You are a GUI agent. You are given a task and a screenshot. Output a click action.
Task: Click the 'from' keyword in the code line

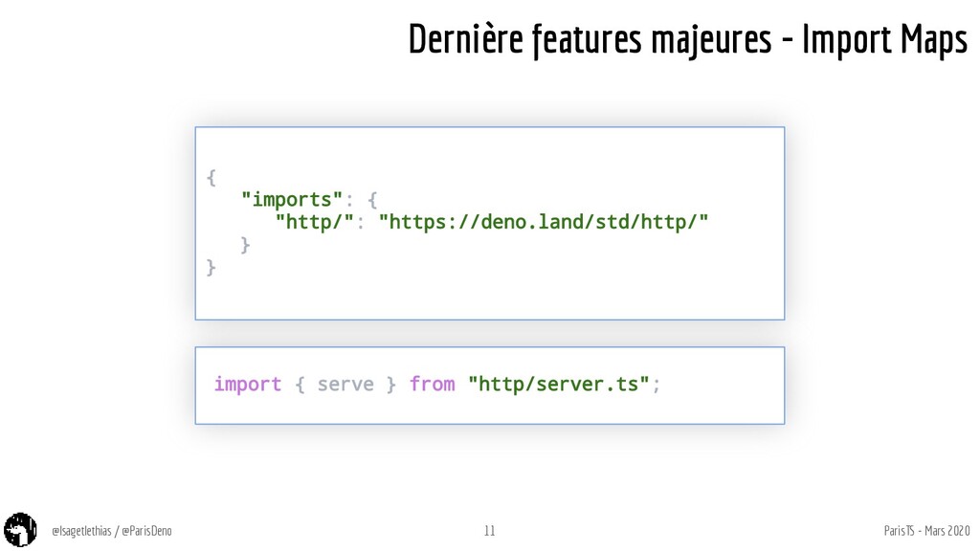tap(432, 384)
